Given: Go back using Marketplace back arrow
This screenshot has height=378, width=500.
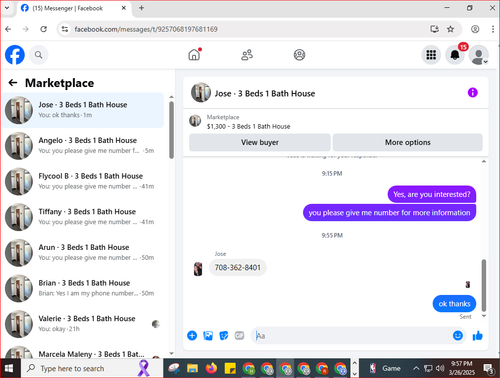Looking at the screenshot, I should point(13,83).
